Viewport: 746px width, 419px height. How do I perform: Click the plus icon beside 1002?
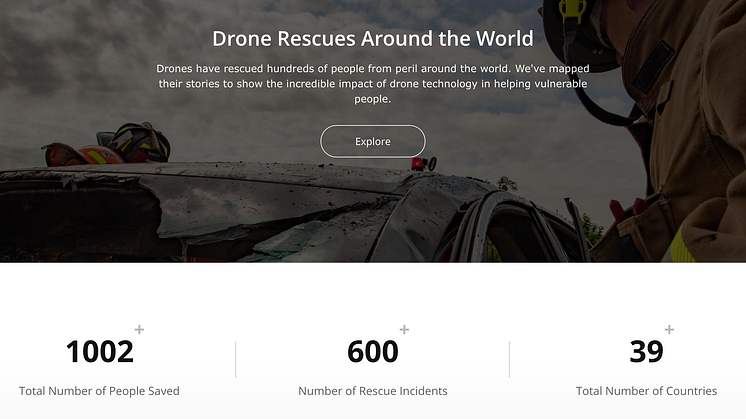[139, 329]
